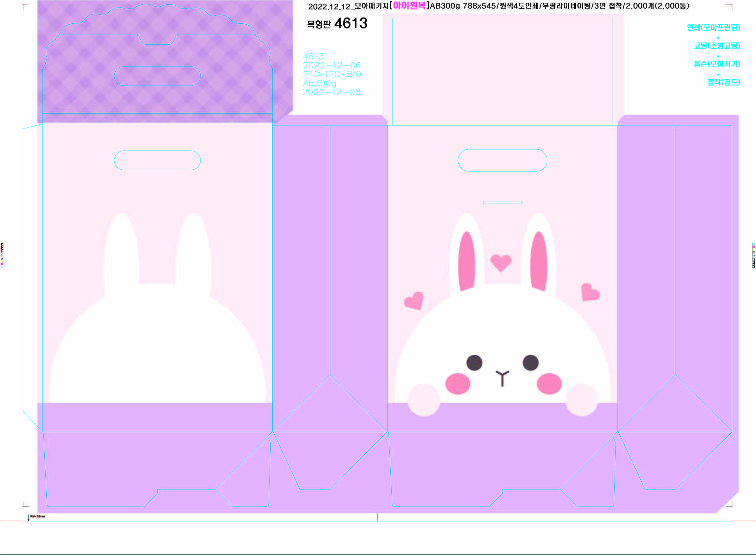The height and width of the screenshot is (555, 756).
Task: Click the bunny's left eye
Action: (x=474, y=363)
